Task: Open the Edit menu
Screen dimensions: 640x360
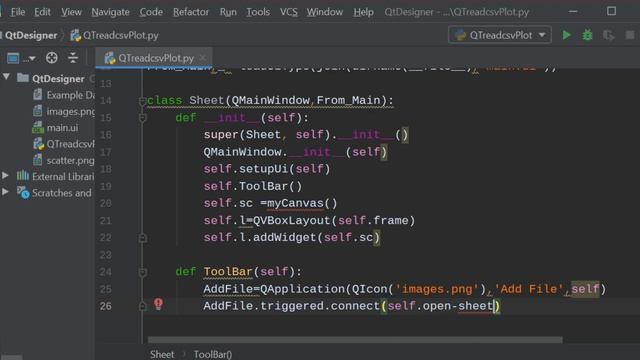Action: coord(42,12)
